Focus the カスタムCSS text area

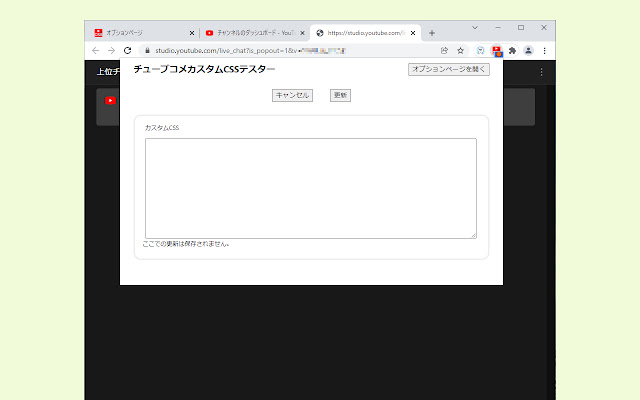tap(311, 188)
